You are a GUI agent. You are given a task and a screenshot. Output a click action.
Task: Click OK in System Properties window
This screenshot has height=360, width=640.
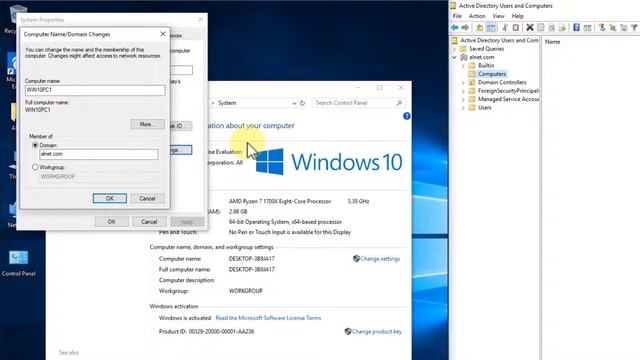click(111, 222)
